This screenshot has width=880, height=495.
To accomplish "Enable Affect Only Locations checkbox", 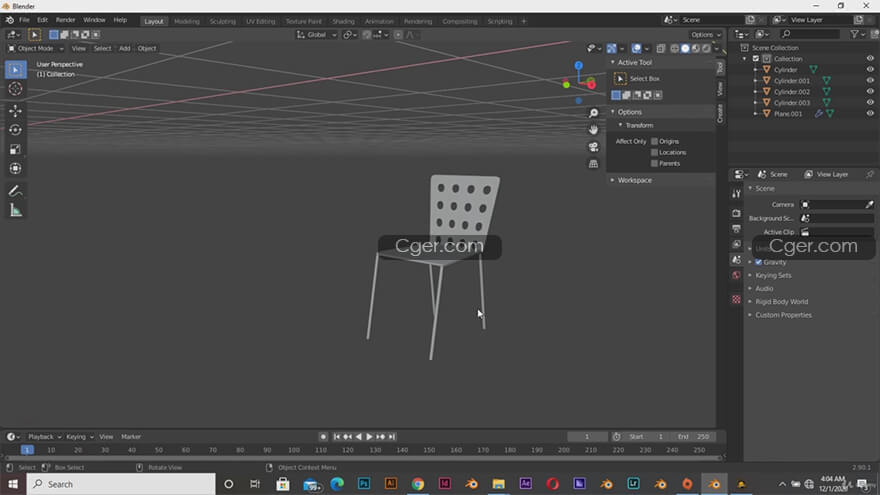I will [654, 153].
